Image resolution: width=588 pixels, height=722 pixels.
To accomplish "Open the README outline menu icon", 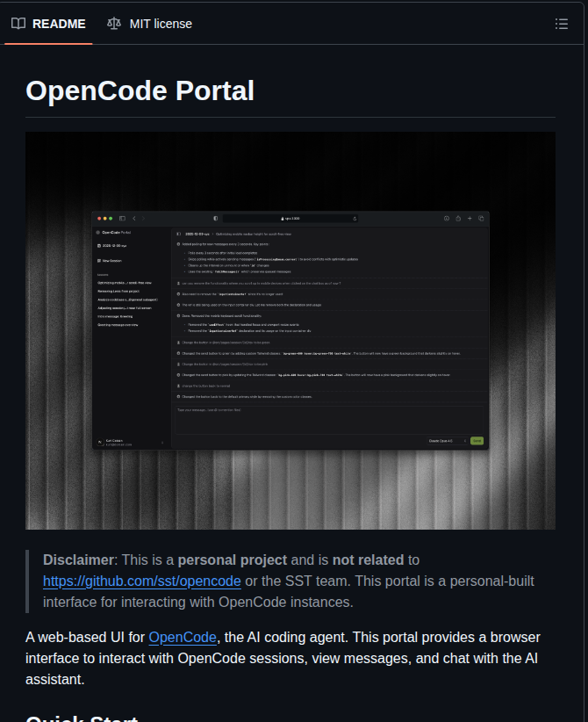I will point(562,24).
